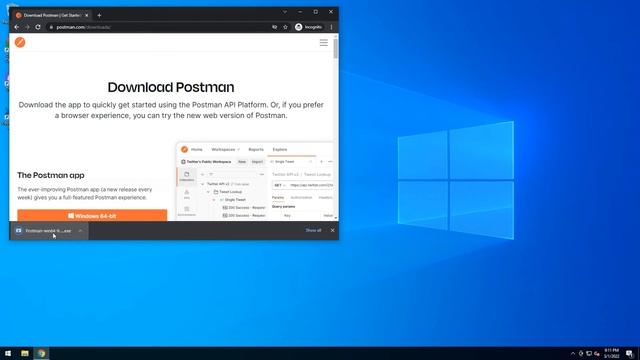
Task: Click the site lock icon in address bar
Action: coord(51,27)
